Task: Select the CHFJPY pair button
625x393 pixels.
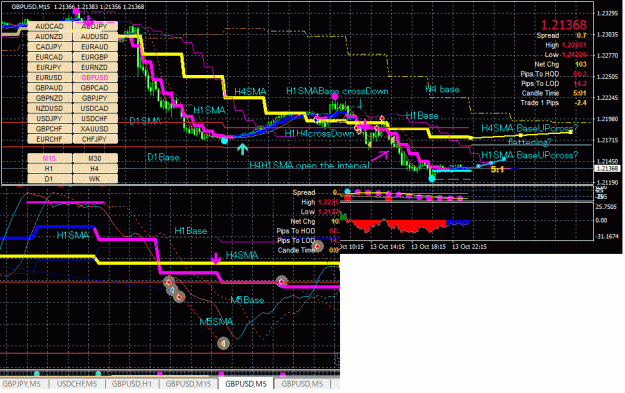Action: coord(95,139)
